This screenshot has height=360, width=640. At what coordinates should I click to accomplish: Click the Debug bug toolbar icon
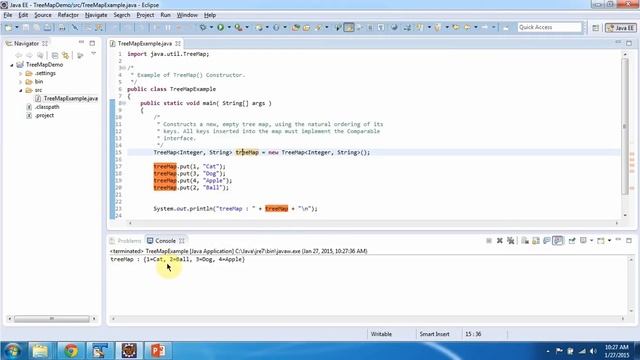point(203,27)
